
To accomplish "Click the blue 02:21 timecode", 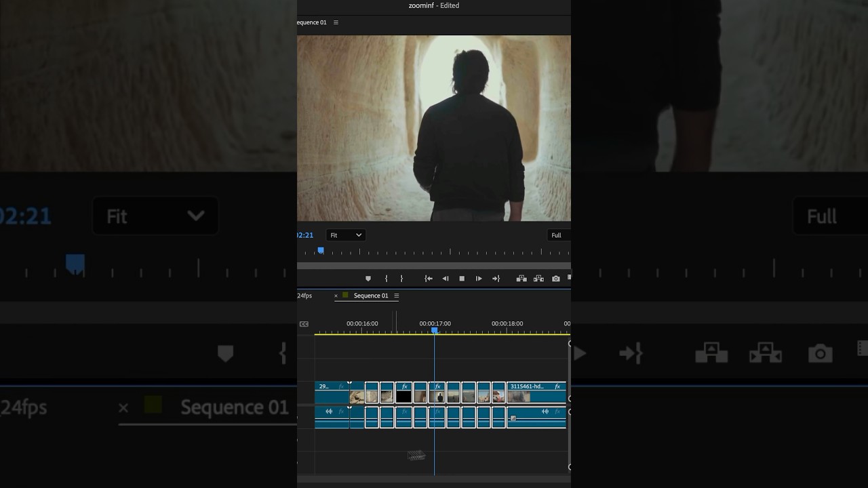I will point(305,235).
